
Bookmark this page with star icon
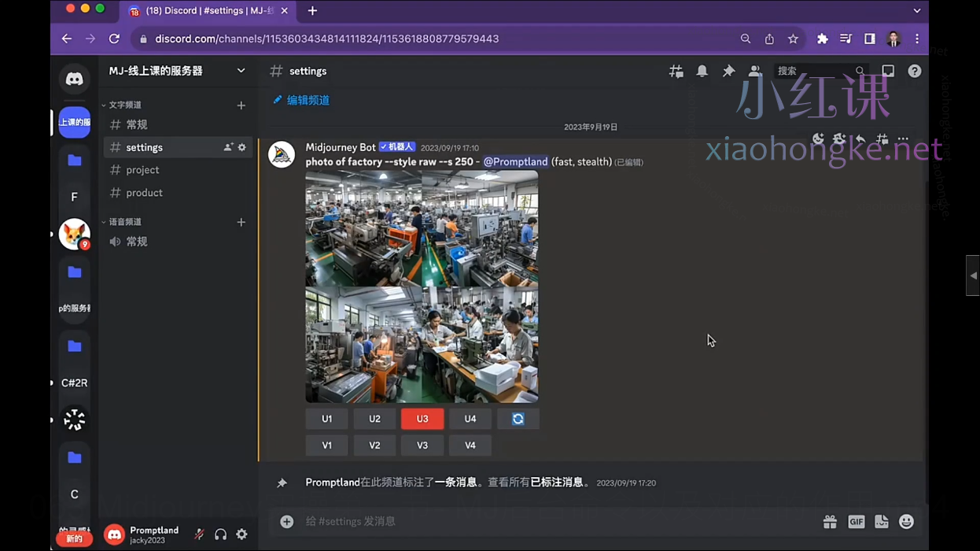[793, 39]
